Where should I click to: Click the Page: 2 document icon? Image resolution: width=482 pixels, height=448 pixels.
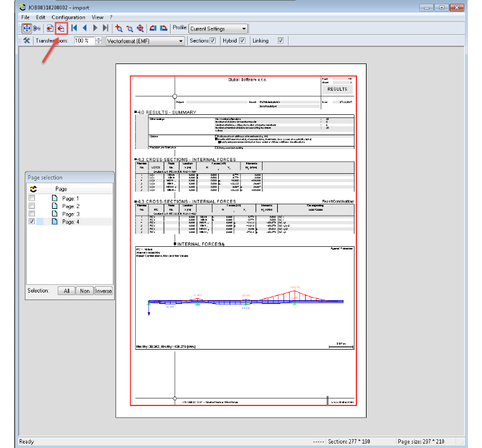pos(55,206)
